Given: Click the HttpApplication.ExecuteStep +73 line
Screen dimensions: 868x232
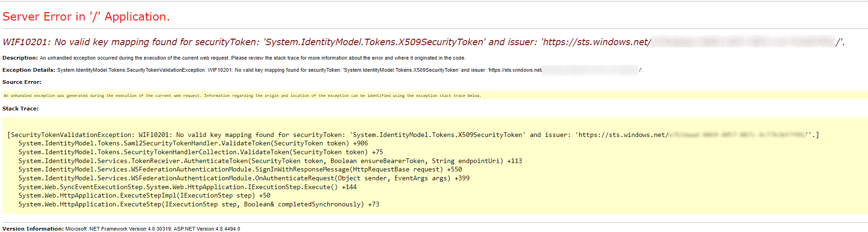Looking at the screenshot, I should pyautogui.click(x=199, y=204).
